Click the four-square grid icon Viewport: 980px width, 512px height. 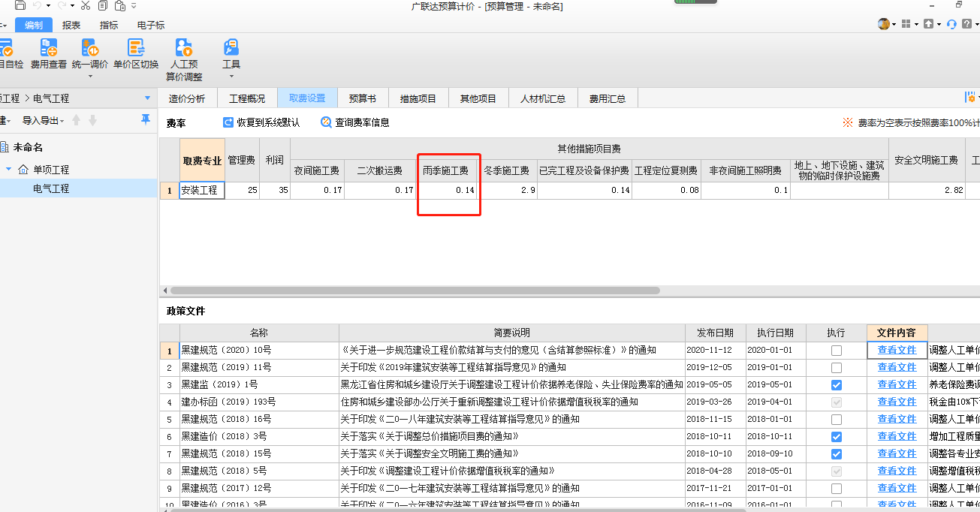click(906, 24)
